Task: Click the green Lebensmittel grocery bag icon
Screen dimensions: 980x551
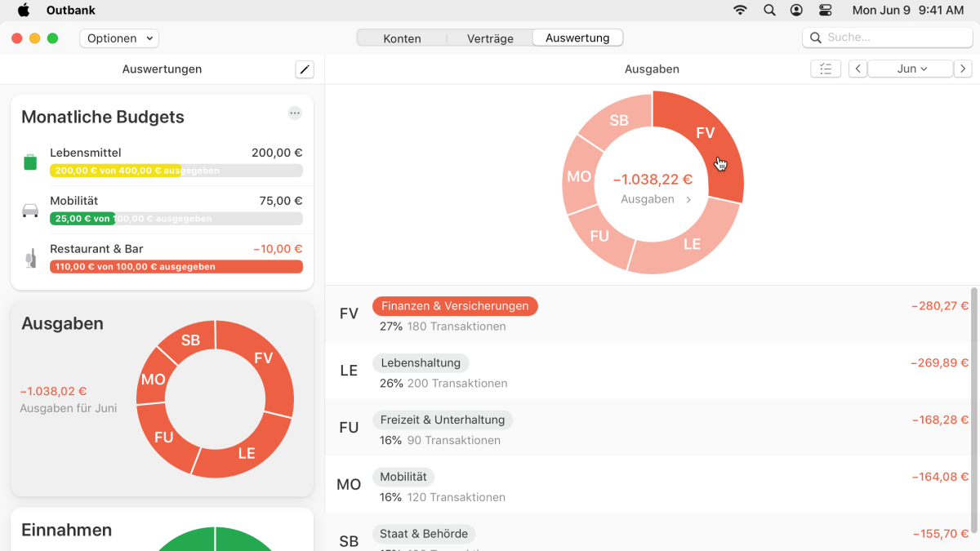Action: point(30,162)
